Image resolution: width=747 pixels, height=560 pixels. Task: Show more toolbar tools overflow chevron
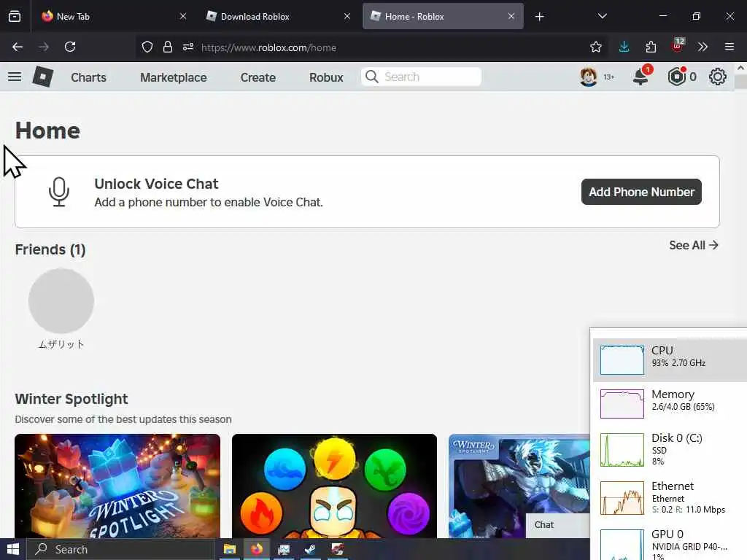703,47
